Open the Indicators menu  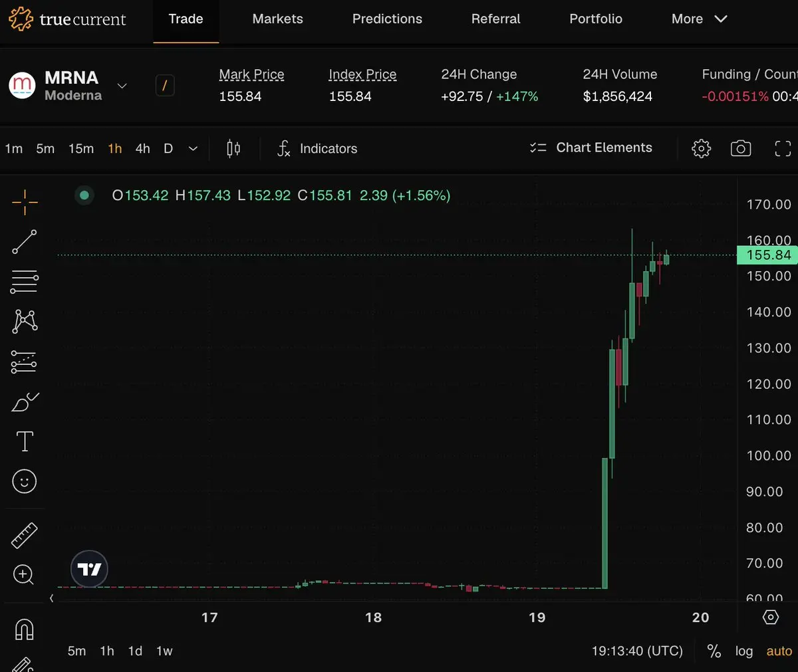317,148
